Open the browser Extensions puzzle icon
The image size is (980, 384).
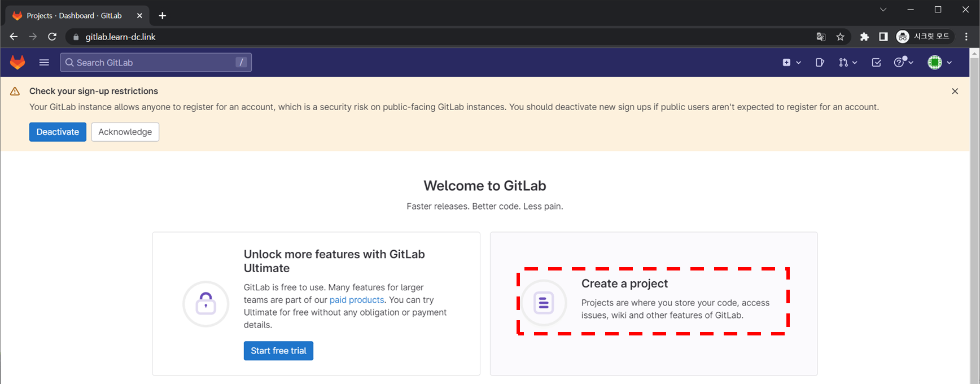[864, 37]
